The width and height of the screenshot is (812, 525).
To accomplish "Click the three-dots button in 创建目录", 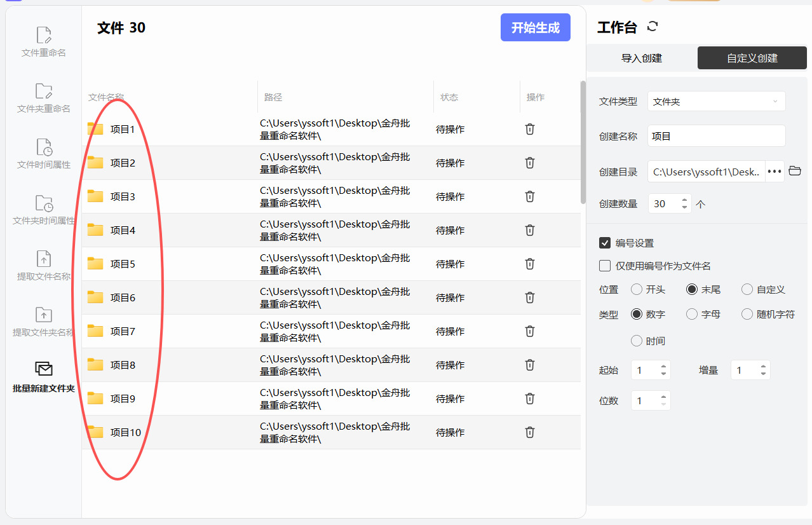I will click(774, 172).
